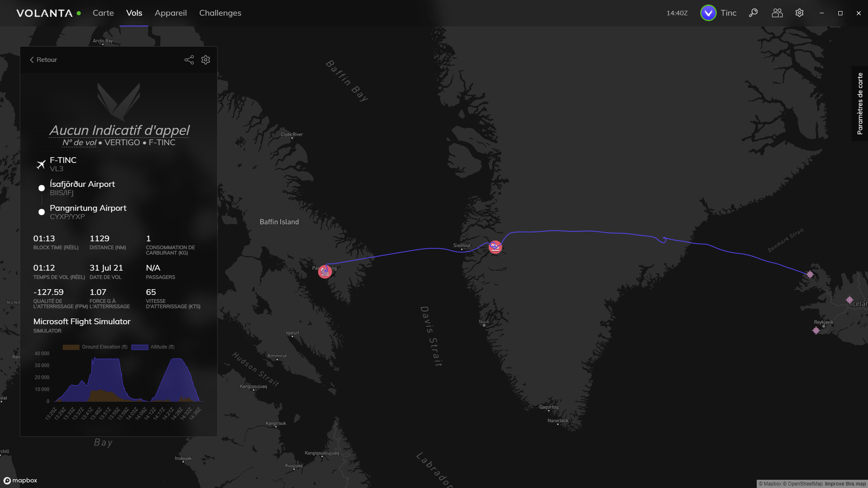Go back using the Retour chevron
This screenshot has height=488, width=868.
43,60
